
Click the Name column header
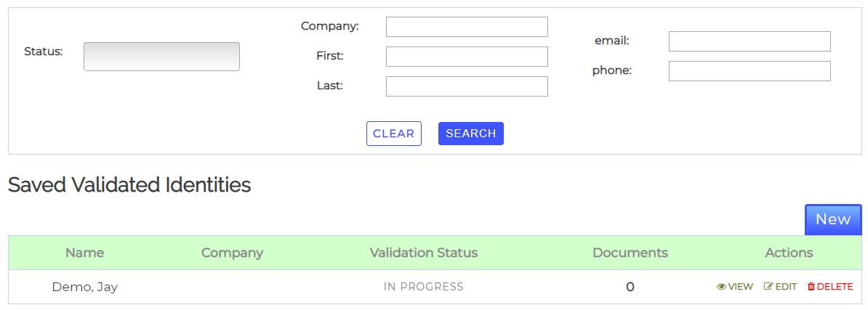[84, 253]
